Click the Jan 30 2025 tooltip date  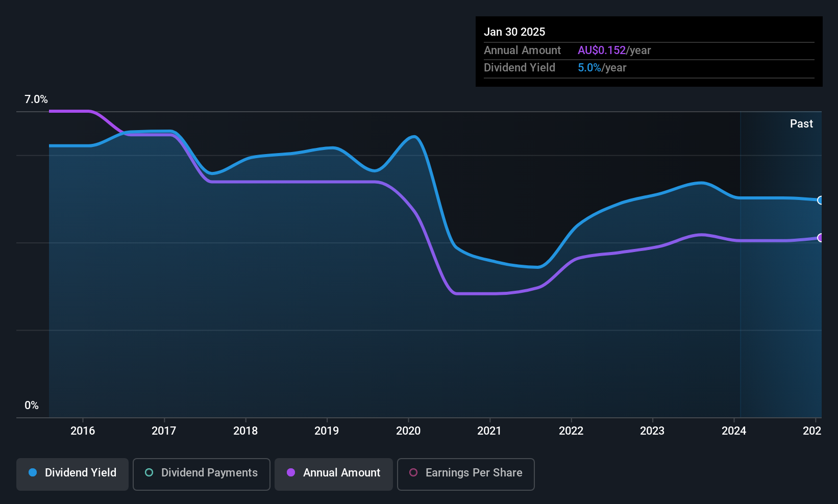[514, 32]
